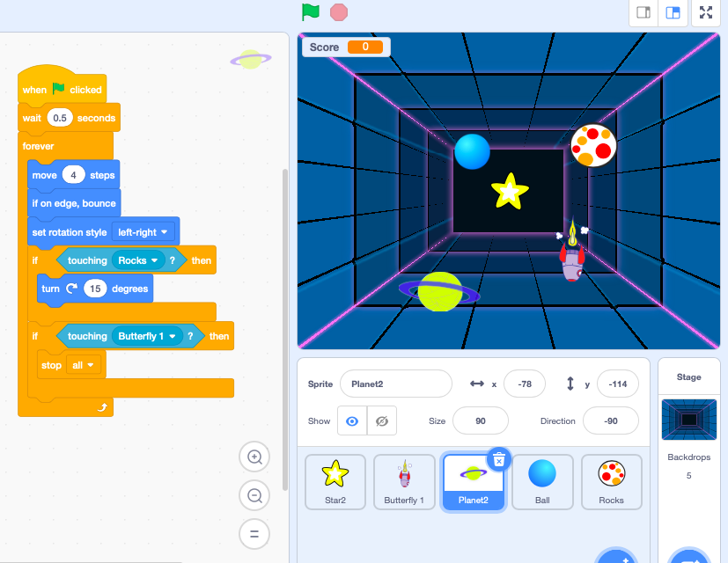Hide Planet2 using slashed eye toggle
The width and height of the screenshot is (728, 563).
click(x=379, y=420)
